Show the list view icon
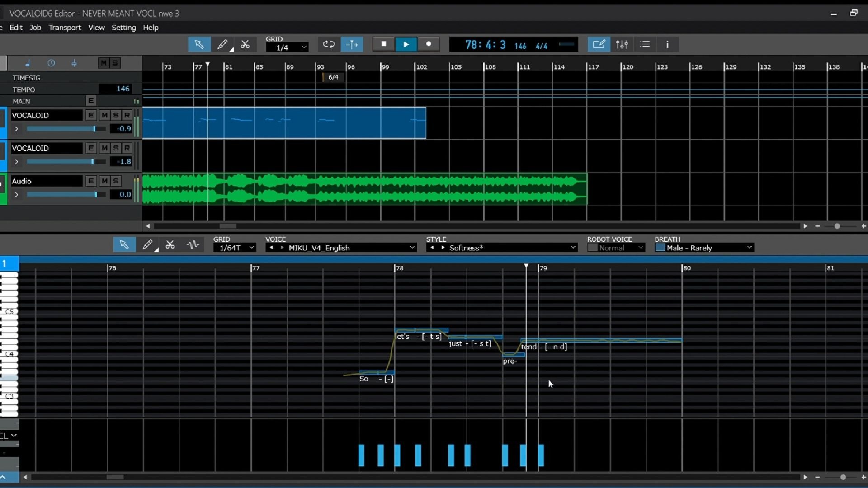 click(x=645, y=44)
